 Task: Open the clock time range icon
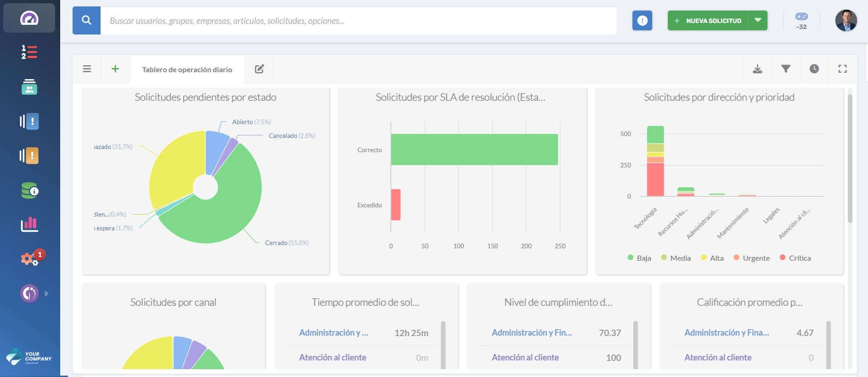[814, 69]
